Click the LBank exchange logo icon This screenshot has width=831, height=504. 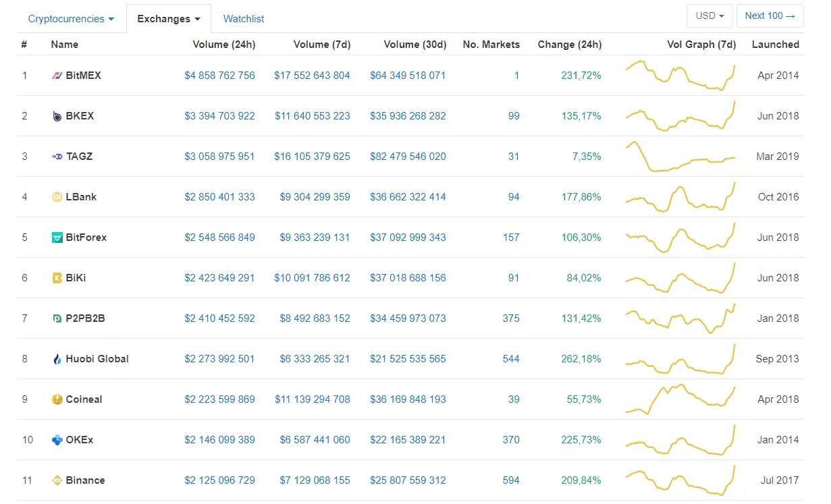pos(57,197)
